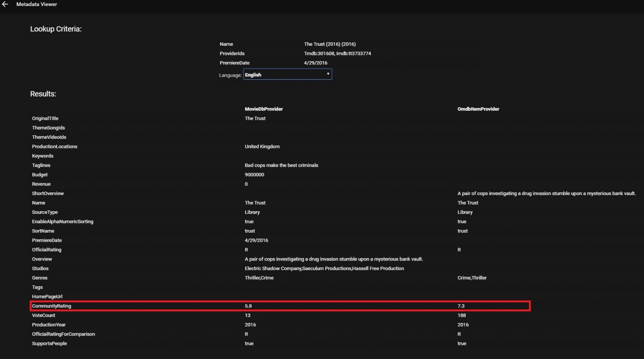This screenshot has height=359, width=644.
Task: Click the back arrow icon
Action: [5, 4]
